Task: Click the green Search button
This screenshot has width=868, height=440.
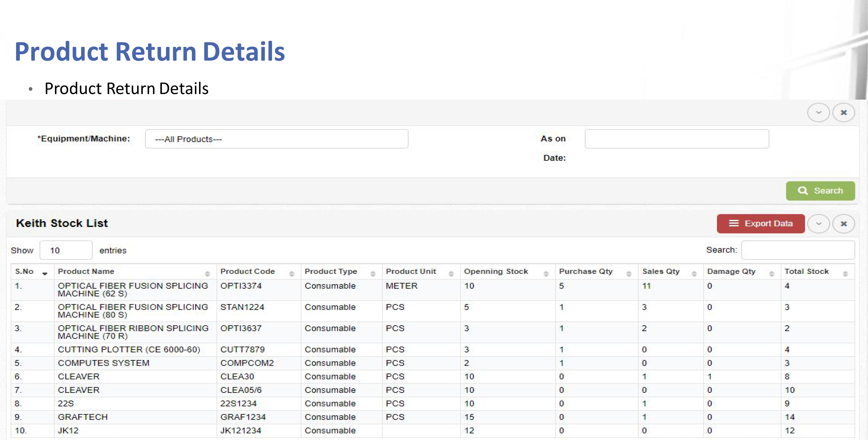Action: pos(820,191)
